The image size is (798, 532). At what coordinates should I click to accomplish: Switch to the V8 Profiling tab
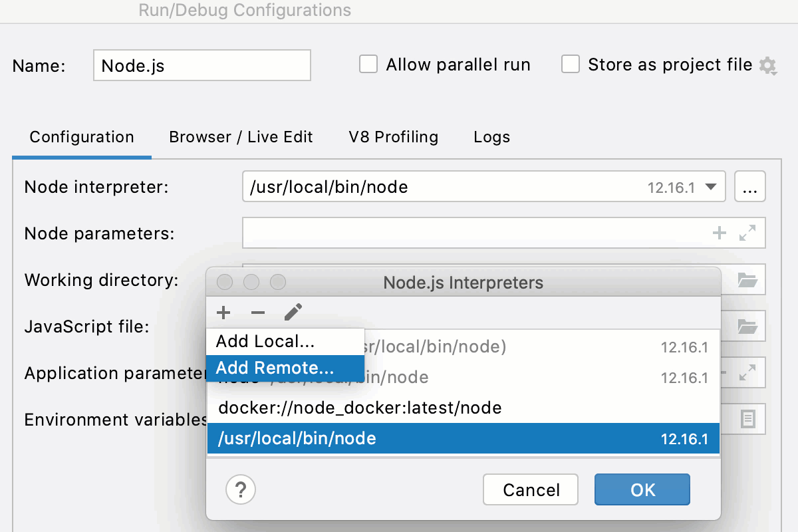[x=392, y=137]
